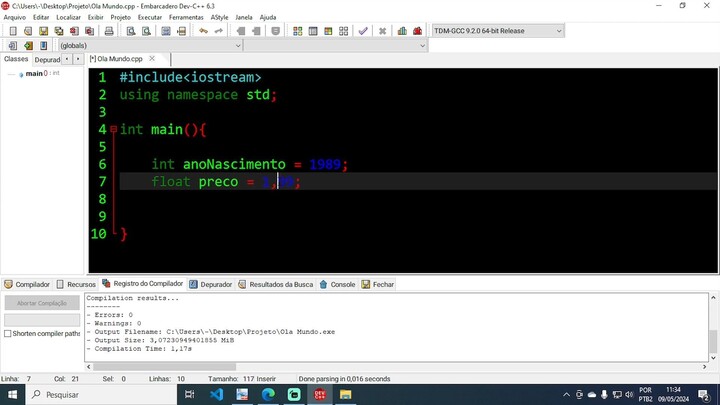Open the Janela menu
720x405 pixels.
point(244,17)
